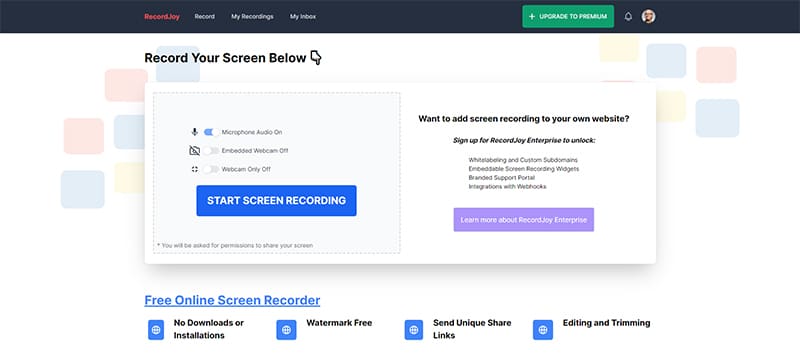Viewport: 800px width, 364px height.
Task: Enable the Webcam Only toggle
Action: click(211, 169)
